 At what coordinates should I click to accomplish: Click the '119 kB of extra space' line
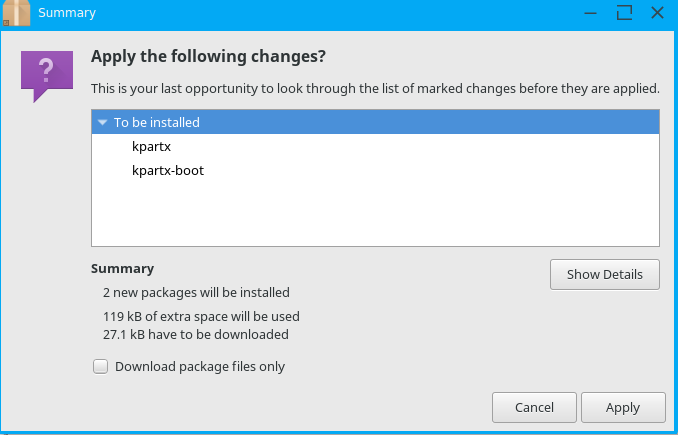(201, 317)
